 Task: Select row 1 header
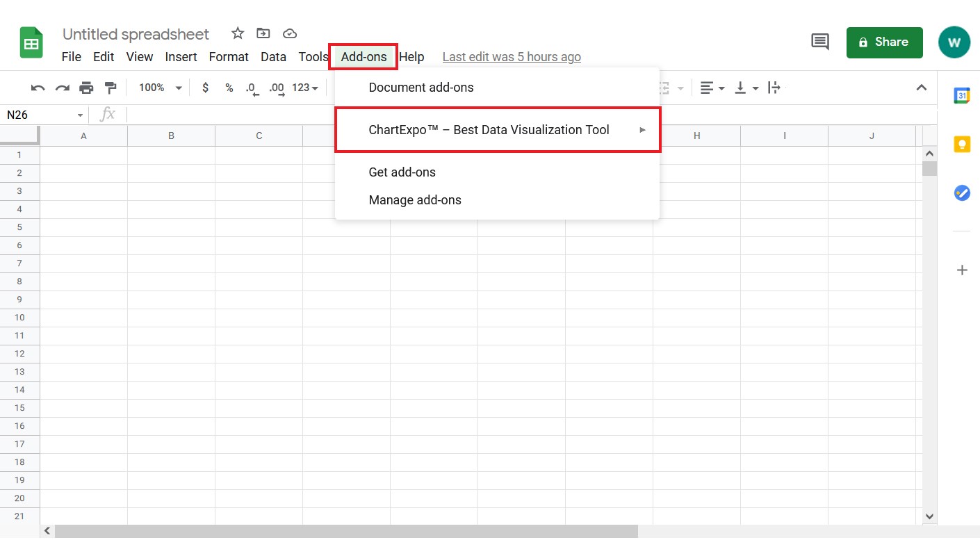tap(19, 155)
